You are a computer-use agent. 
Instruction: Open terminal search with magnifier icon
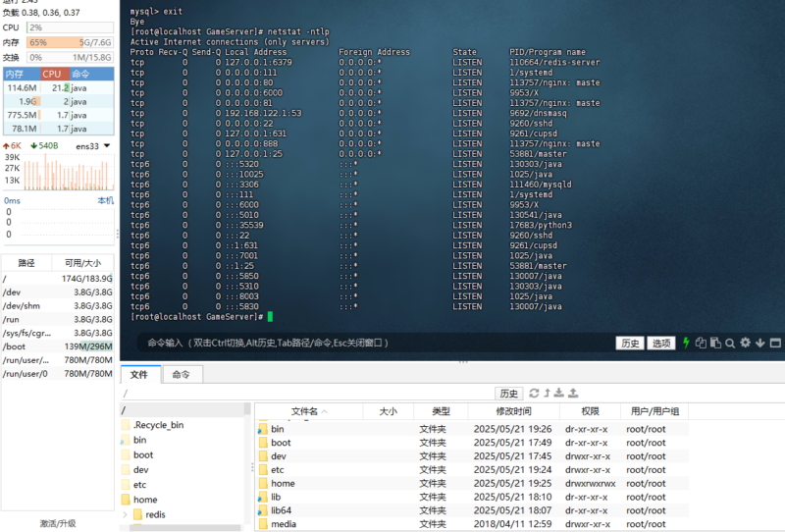(x=731, y=344)
